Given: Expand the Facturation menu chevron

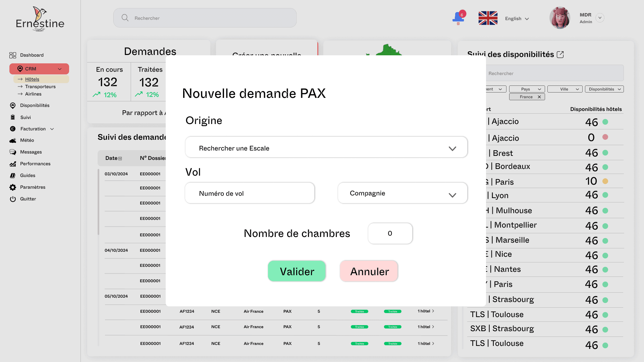Looking at the screenshot, I should click(52, 129).
